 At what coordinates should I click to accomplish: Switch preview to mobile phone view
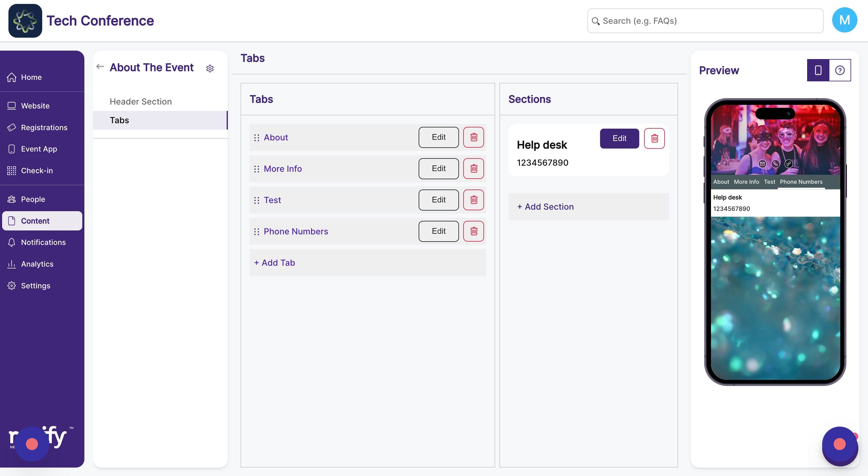point(818,70)
